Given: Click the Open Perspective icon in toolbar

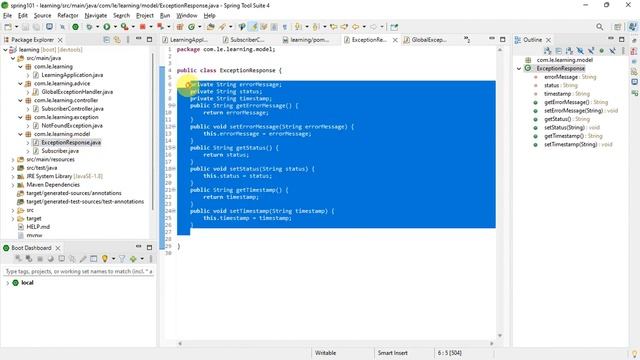Looking at the screenshot, I should (x=618, y=27).
